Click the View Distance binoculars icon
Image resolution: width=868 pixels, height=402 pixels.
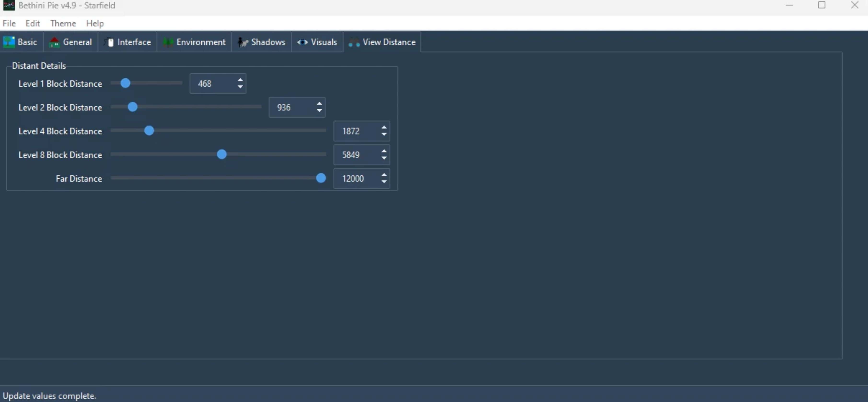[x=354, y=42]
